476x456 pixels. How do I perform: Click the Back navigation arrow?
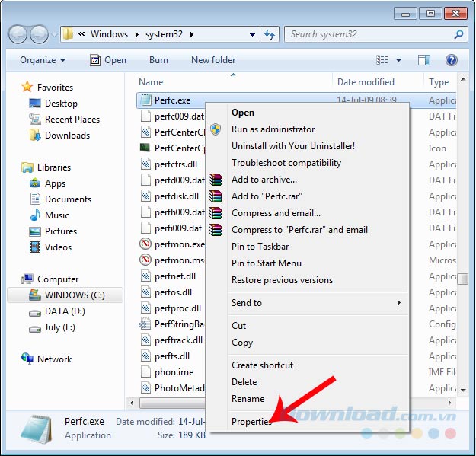(x=18, y=34)
